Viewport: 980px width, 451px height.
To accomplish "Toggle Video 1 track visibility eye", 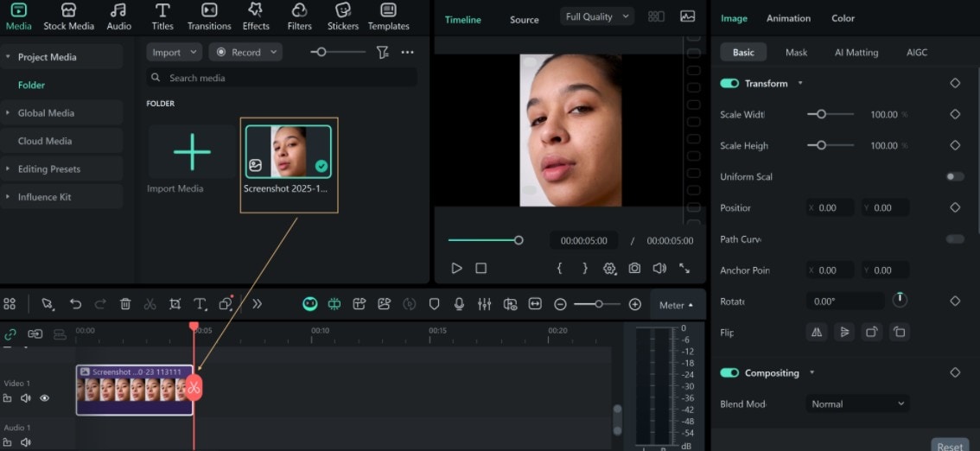I will click(x=44, y=398).
